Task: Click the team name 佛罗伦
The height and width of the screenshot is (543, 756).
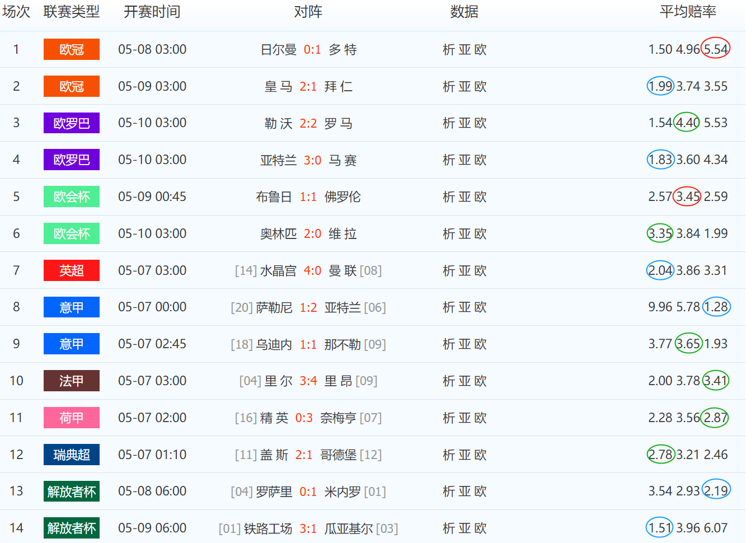Action: coord(342,197)
